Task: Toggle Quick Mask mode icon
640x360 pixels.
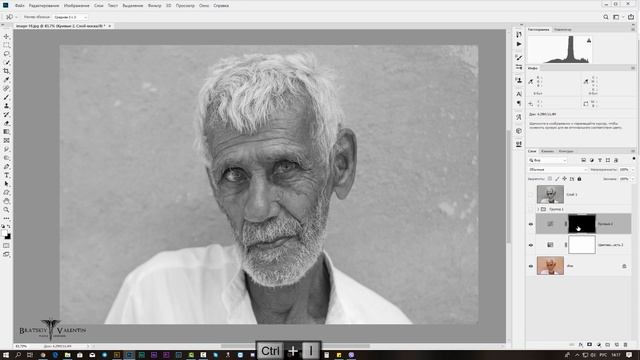Action: (x=7, y=246)
